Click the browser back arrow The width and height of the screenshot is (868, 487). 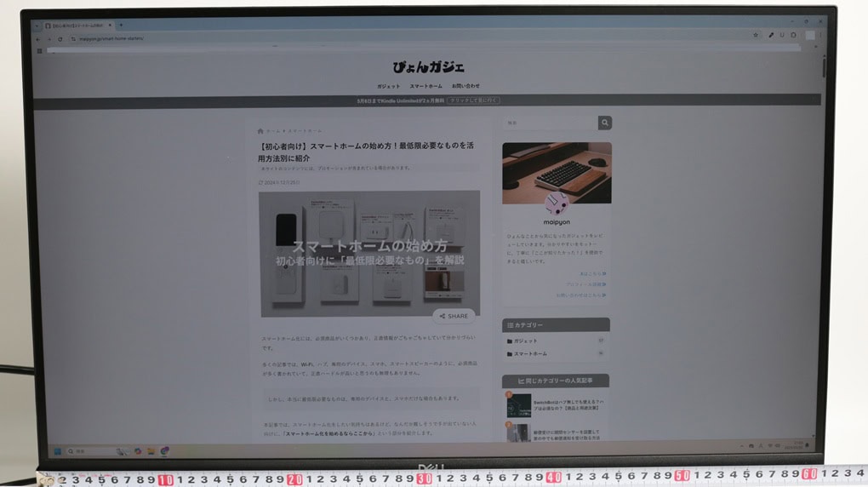tap(37, 39)
